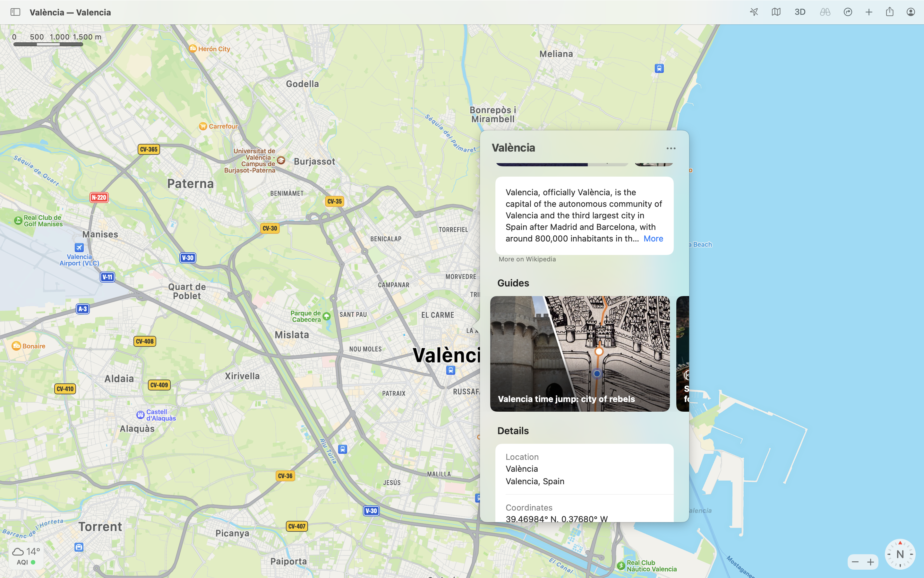The width and height of the screenshot is (924, 578).
Task: Click the Burjassot town label
Action: (x=315, y=161)
